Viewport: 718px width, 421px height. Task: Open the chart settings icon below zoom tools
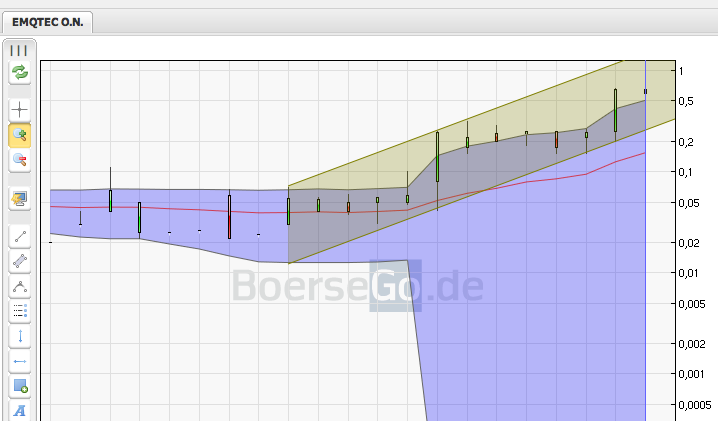click(20, 198)
